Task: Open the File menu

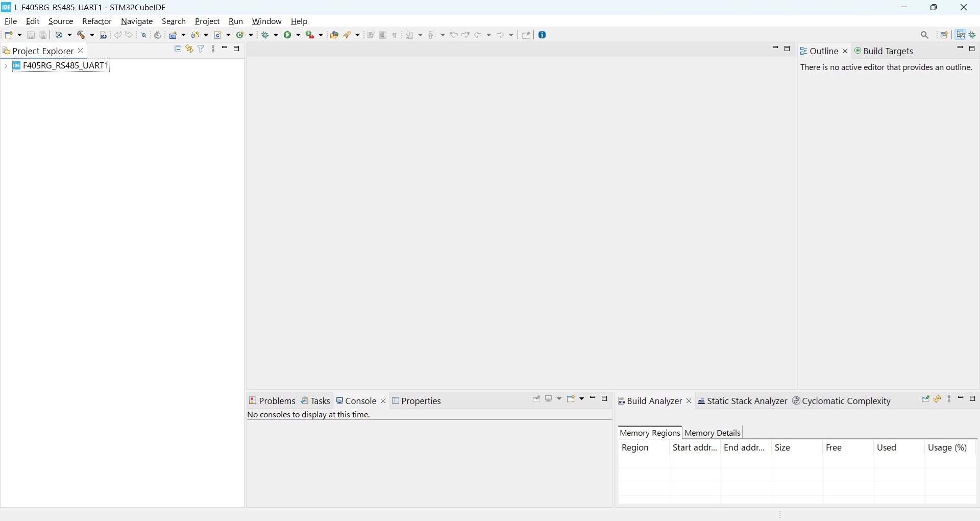Action: click(11, 21)
